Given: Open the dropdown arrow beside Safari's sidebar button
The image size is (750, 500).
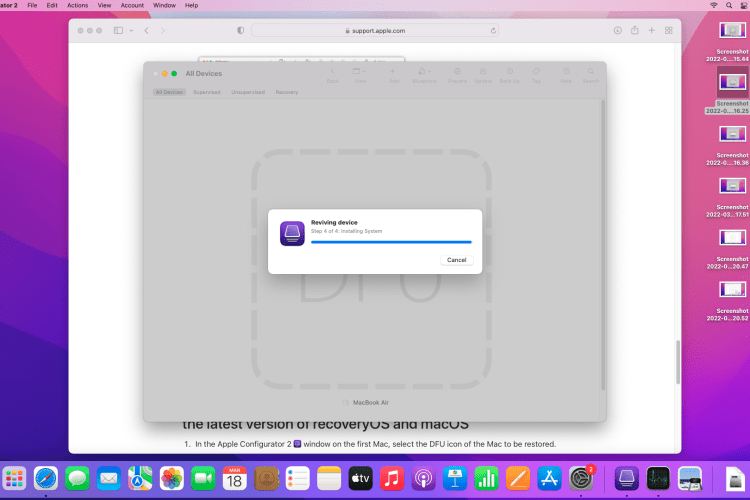Looking at the screenshot, I should [x=131, y=31].
